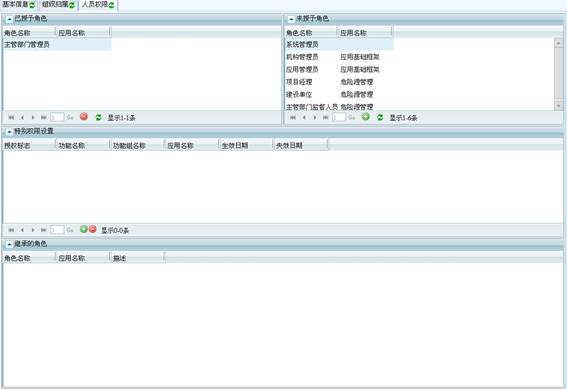Click 应用基础框架 cell in 机构管理员 row
Image resolution: width=567 pixels, height=389 pixels.
coord(360,57)
